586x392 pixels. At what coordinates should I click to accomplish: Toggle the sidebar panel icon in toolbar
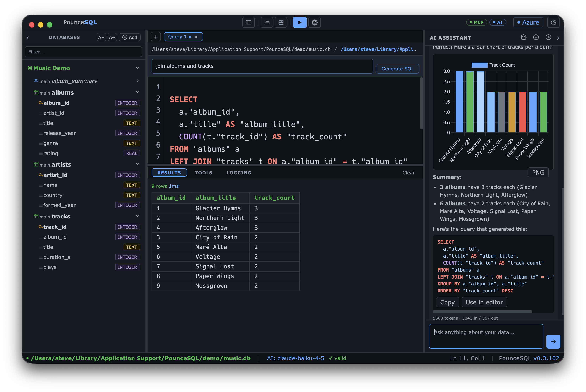click(x=248, y=22)
